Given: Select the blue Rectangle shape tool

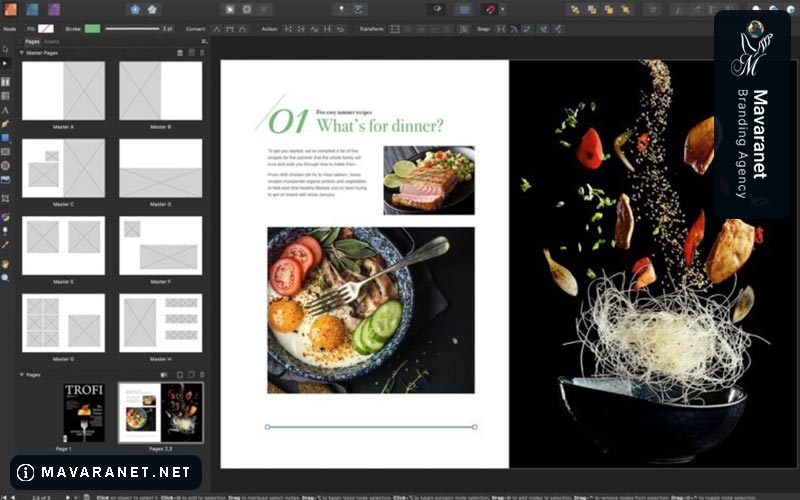Looking at the screenshot, I should pos(6,138).
